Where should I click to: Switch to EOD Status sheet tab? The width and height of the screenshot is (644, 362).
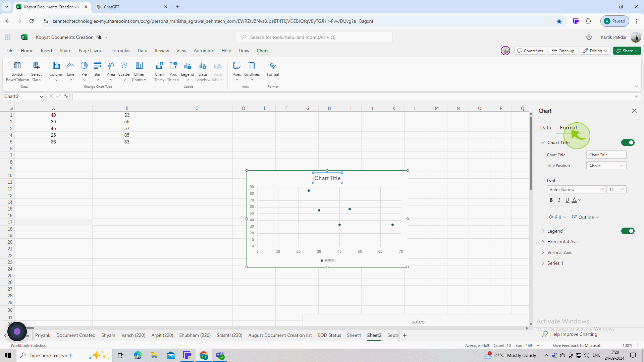[x=329, y=335]
